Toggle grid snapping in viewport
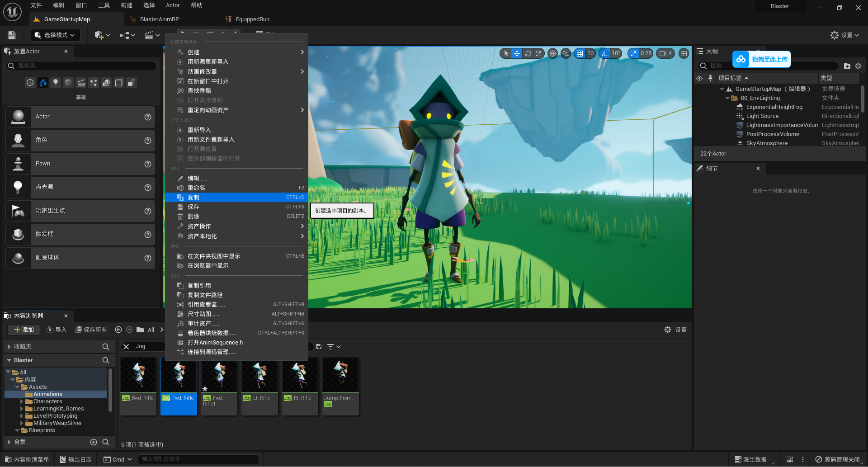The width and height of the screenshot is (868, 467). 580,53
